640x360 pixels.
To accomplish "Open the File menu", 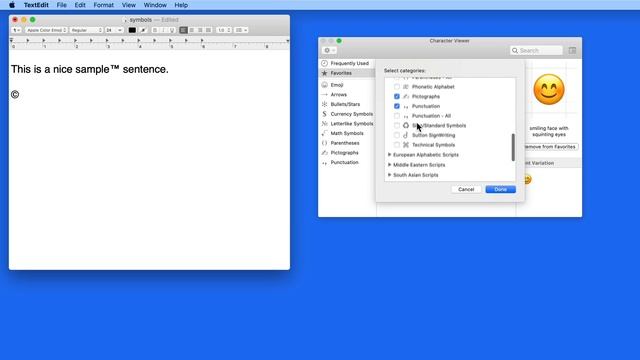I will (62, 5).
